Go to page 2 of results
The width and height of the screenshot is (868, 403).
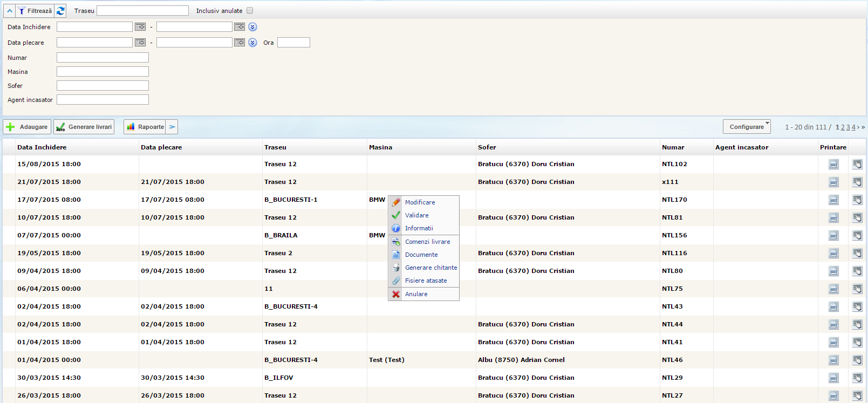pos(843,127)
